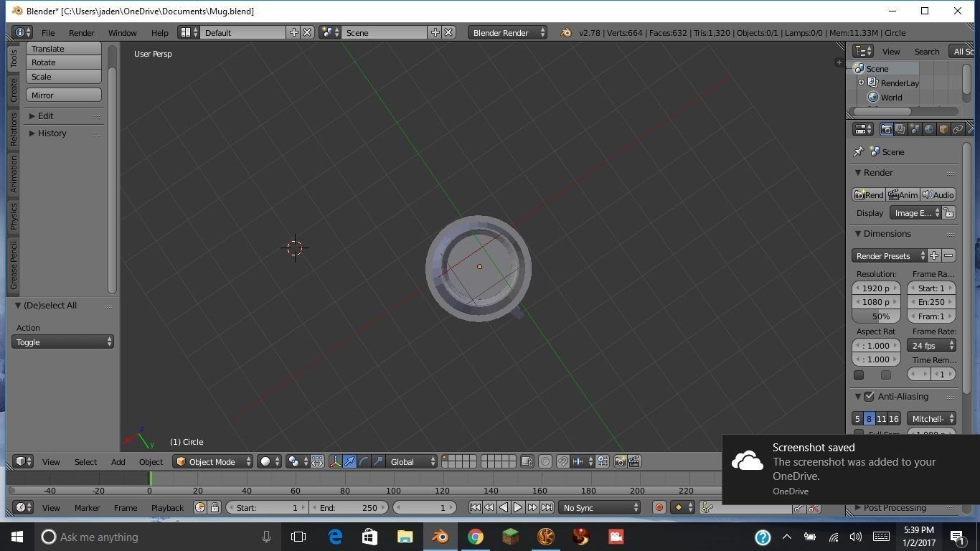Click the OpenGL render image camera icon
Viewport: 980px width, 551px height.
pos(620,461)
